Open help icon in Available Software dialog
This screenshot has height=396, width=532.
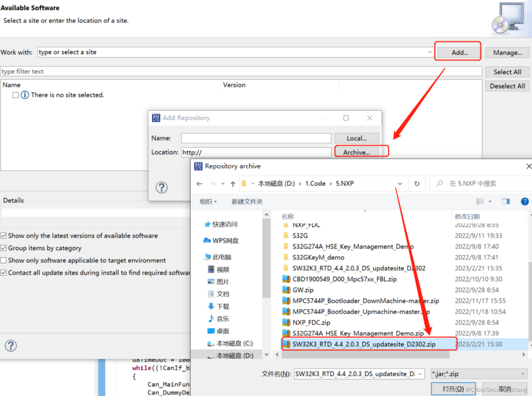11,346
